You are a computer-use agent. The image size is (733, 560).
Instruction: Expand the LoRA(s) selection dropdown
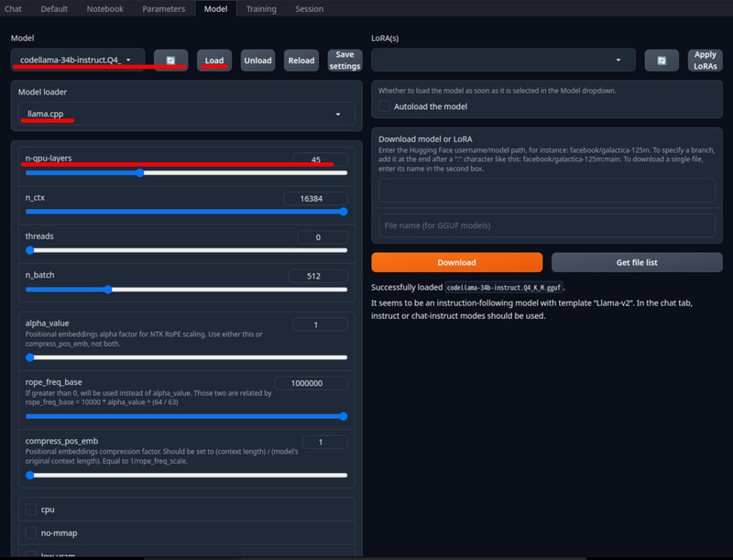tap(502, 60)
